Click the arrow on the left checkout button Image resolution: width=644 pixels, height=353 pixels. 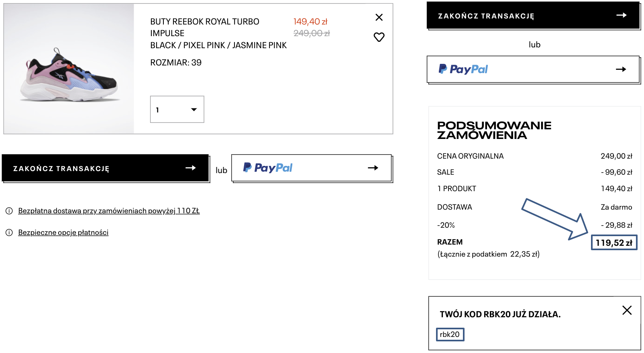click(191, 168)
